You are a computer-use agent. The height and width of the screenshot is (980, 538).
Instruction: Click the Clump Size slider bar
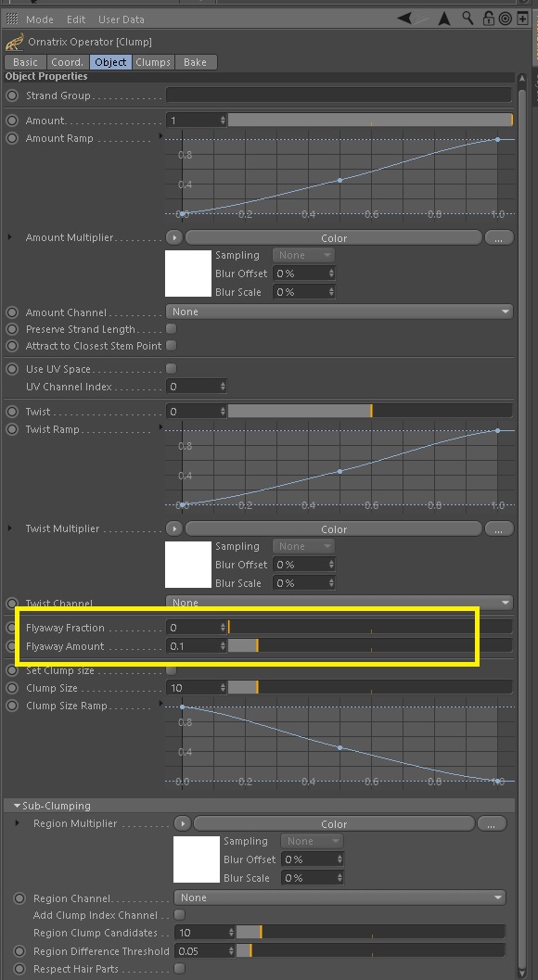coord(370,688)
